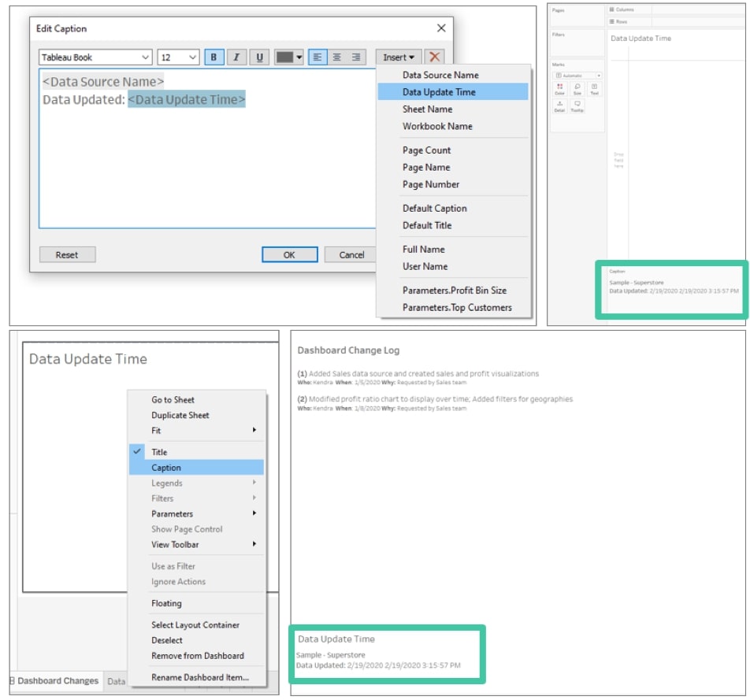Open the Insert dropdown menu
This screenshot has width=750, height=700.
point(399,57)
